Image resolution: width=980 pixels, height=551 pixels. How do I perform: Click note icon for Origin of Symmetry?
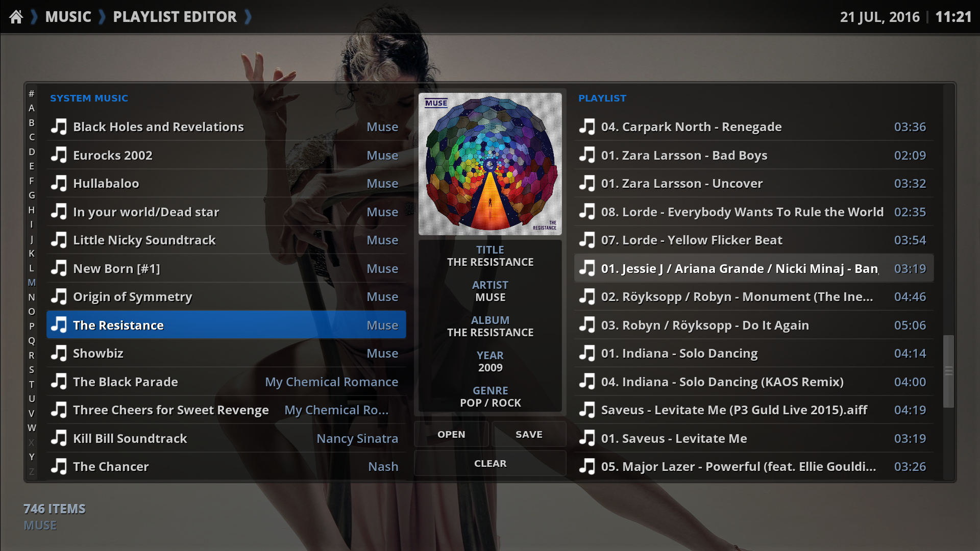coord(59,296)
